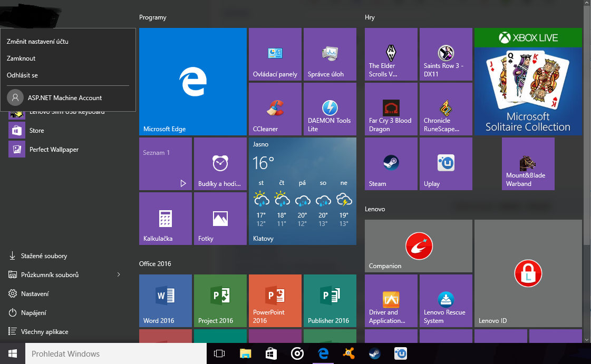The height and width of the screenshot is (364, 591).
Task: Expand the Všechny aplikace list
Action: pyautogui.click(x=44, y=332)
